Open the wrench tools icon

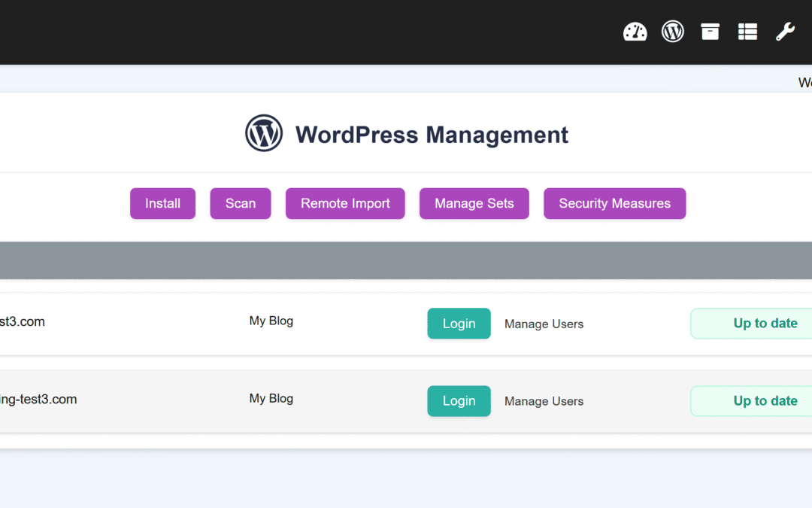[785, 32]
